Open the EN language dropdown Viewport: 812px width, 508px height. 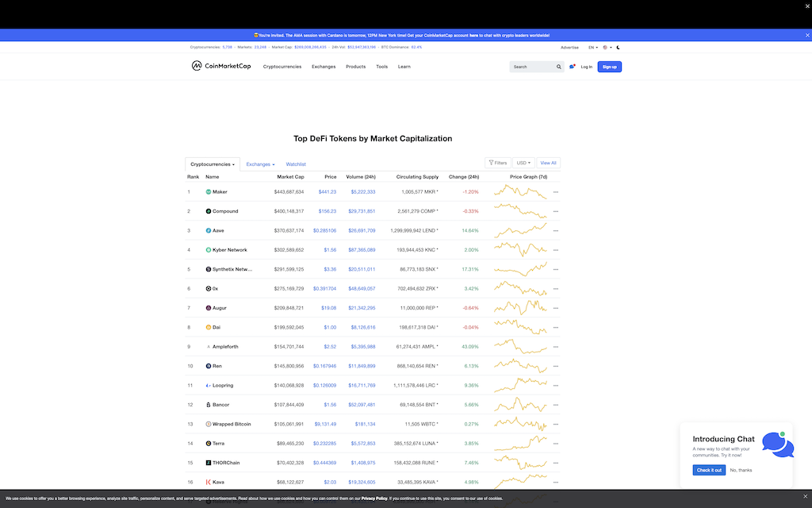pyautogui.click(x=593, y=47)
